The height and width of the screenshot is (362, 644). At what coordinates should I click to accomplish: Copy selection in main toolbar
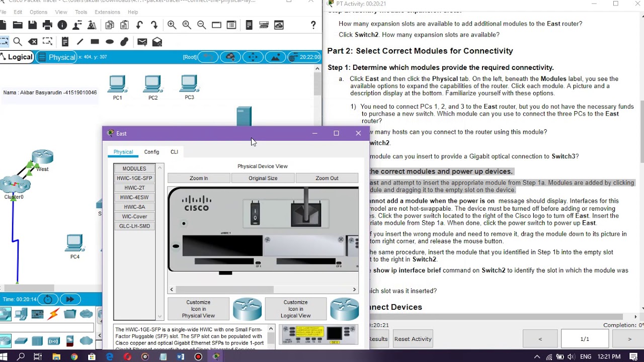(x=109, y=25)
